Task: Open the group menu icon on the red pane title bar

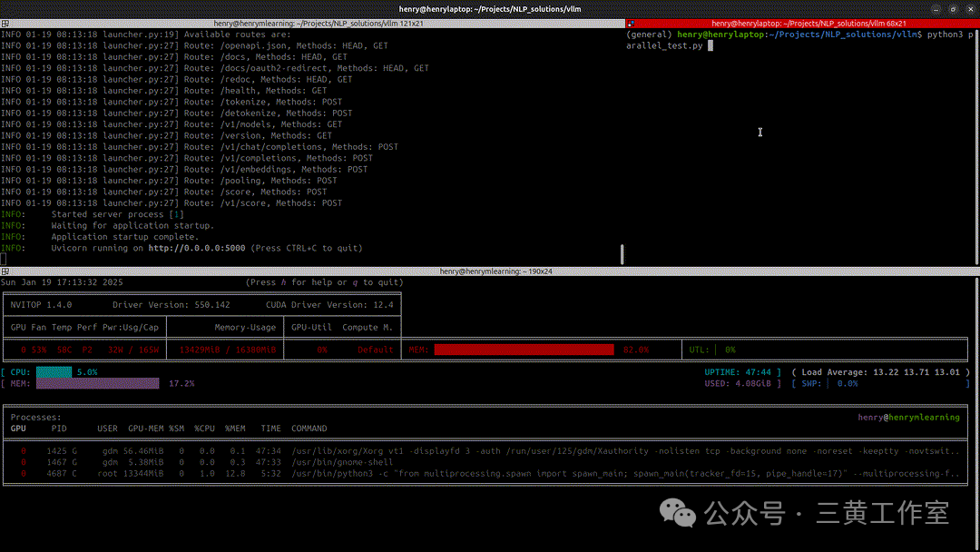Action: pos(632,23)
